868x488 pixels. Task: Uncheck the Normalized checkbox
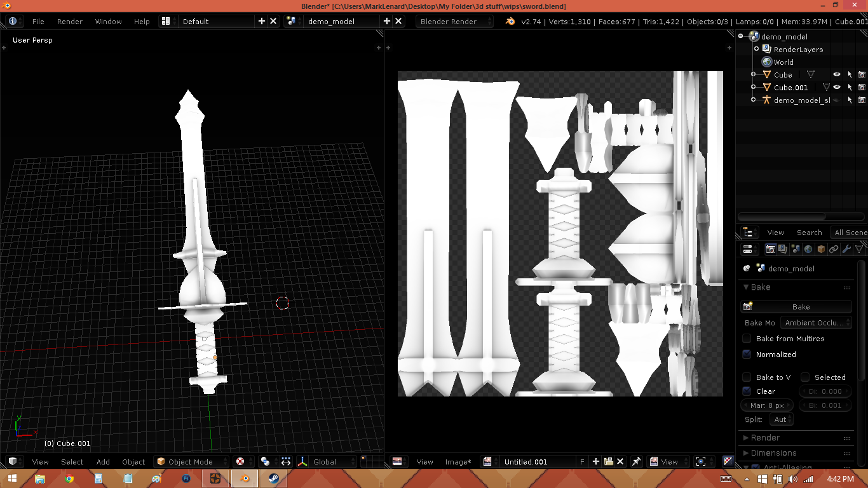[x=747, y=355]
